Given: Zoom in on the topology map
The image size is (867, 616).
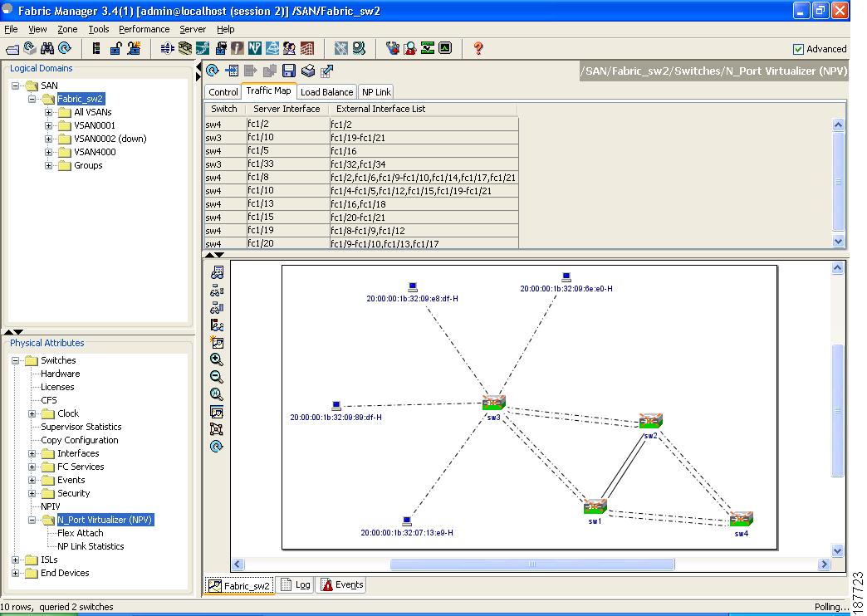Looking at the screenshot, I should [215, 359].
